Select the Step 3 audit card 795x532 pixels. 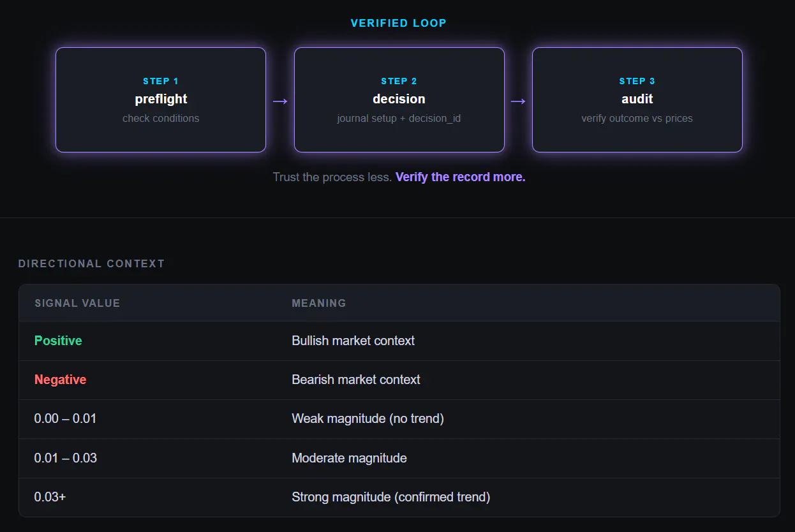click(637, 100)
